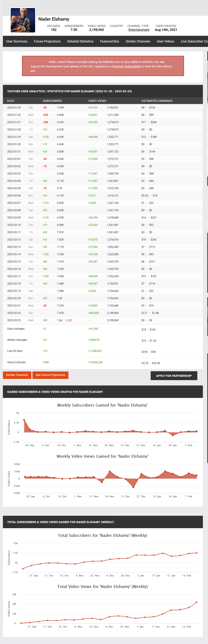Select the Estimated Earnings column header

pyautogui.click(x=157, y=101)
